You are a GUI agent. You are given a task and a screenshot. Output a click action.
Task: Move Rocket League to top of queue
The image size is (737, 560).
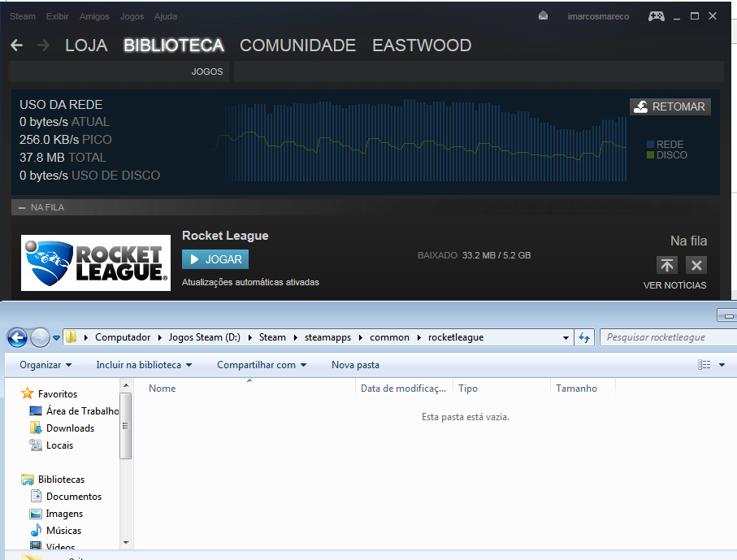pos(667,265)
